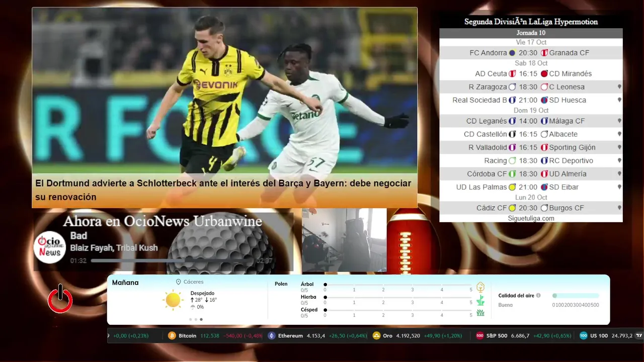Click the Bitcoin label in the ticker
This screenshot has height=362, width=644.
[x=188, y=336]
